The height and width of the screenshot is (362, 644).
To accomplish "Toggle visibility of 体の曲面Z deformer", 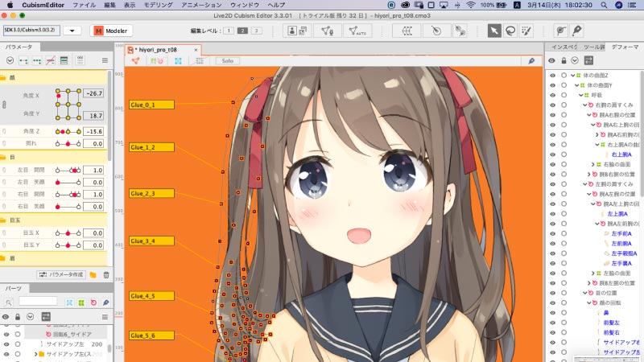I will [553, 76].
